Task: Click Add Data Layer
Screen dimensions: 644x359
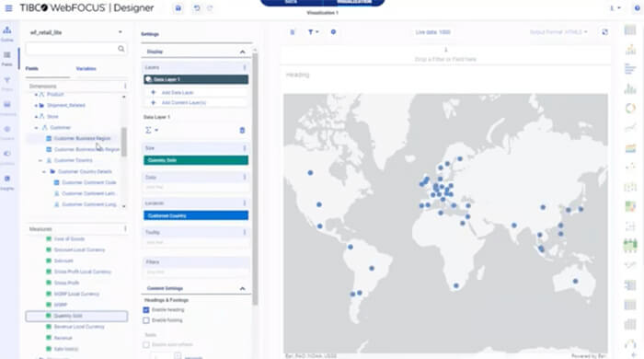Action: [x=177, y=92]
